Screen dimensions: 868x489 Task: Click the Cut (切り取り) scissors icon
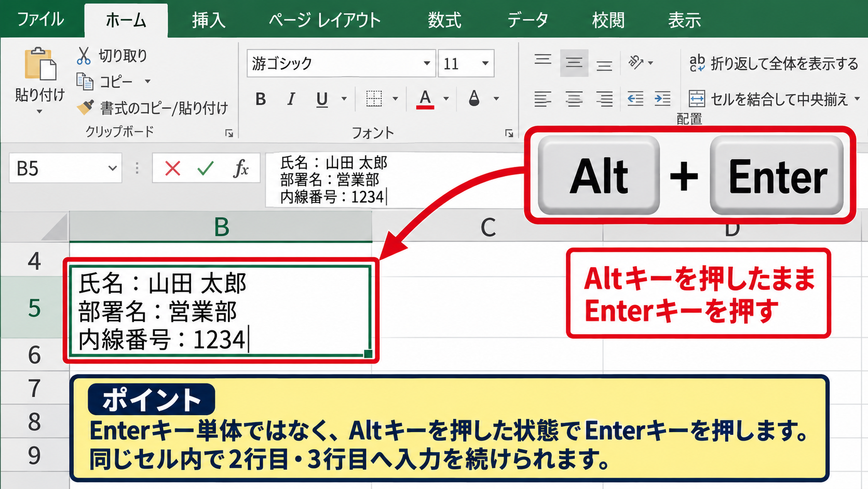(x=84, y=56)
